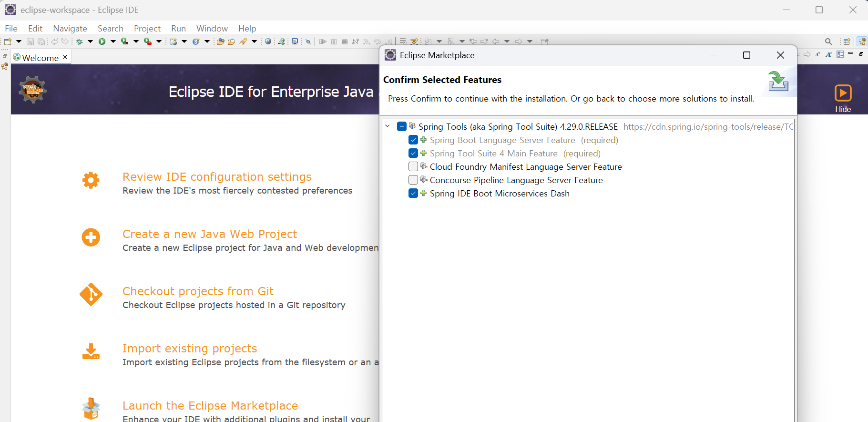
Task: Click the Git diamond icon on Welcome page
Action: click(x=91, y=295)
